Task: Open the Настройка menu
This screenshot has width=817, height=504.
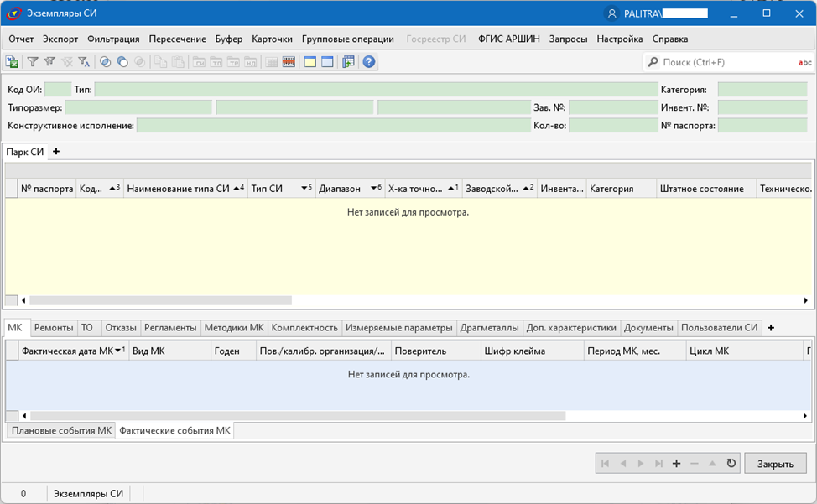Action: coord(620,39)
